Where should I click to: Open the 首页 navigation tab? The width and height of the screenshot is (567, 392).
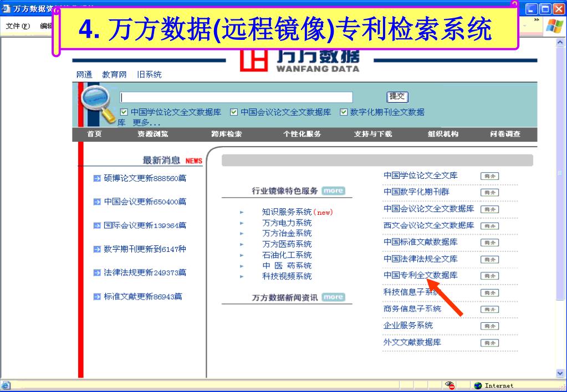point(94,134)
